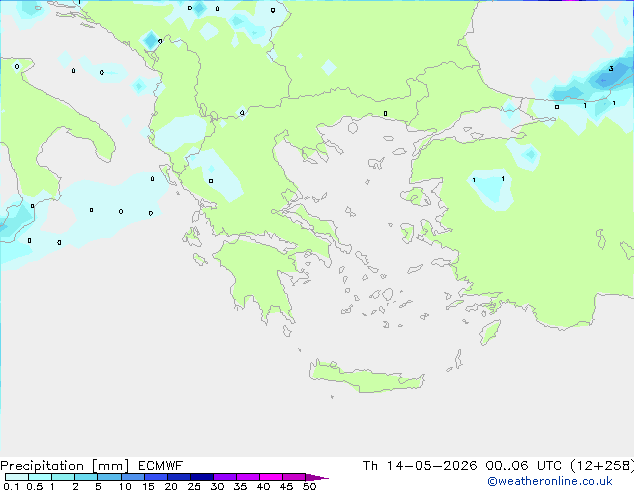Click the 45–50 mm legend swatch
The width and height of the screenshot is (634, 490).
click(x=294, y=477)
